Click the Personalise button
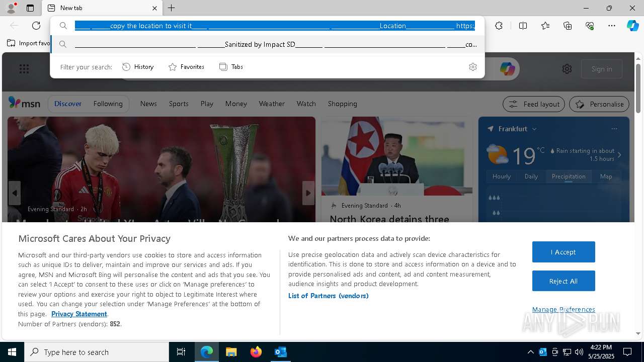Image resolution: width=644 pixels, height=362 pixels. (x=599, y=104)
